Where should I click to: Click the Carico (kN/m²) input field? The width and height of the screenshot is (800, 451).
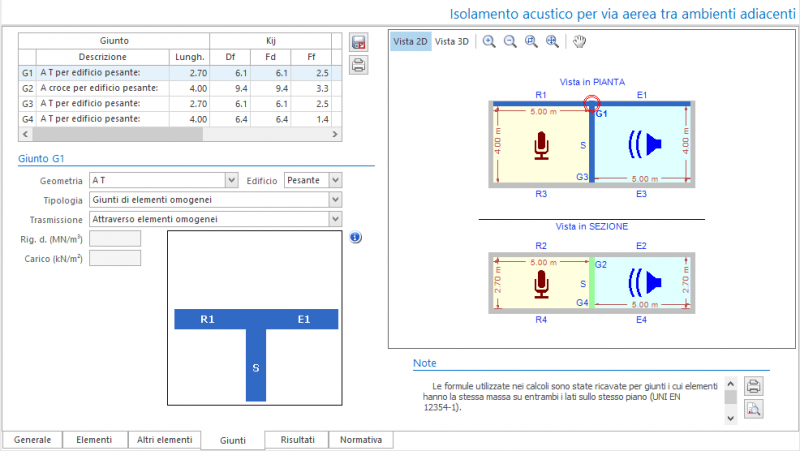tap(115, 258)
